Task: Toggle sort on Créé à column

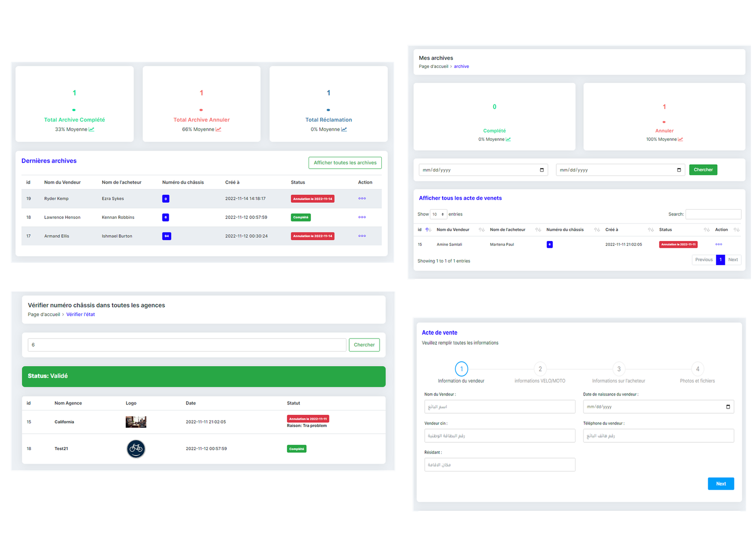Action: pyautogui.click(x=650, y=230)
